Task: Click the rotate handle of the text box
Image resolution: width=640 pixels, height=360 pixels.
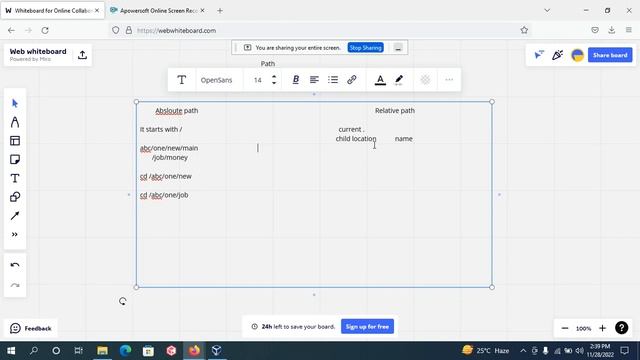Action: coord(122,301)
